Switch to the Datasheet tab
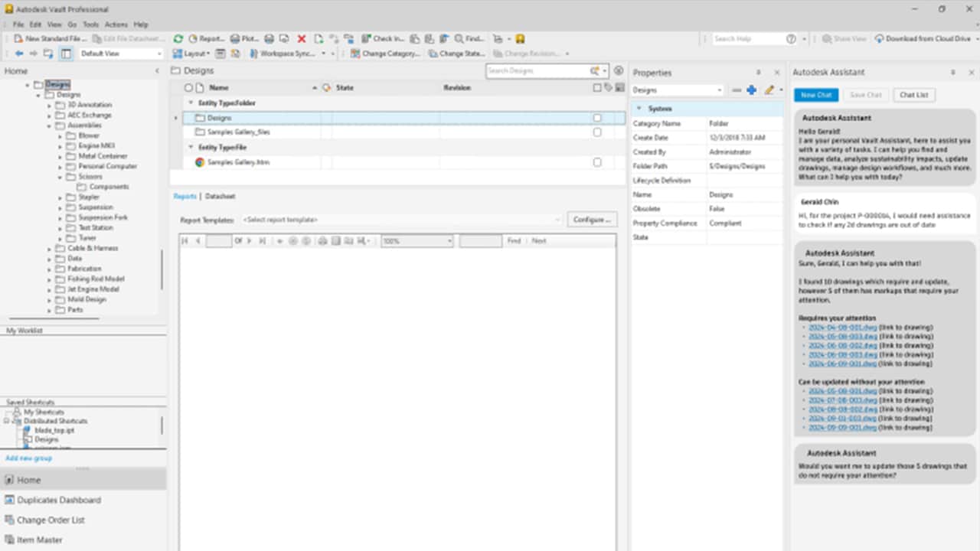 220,197
